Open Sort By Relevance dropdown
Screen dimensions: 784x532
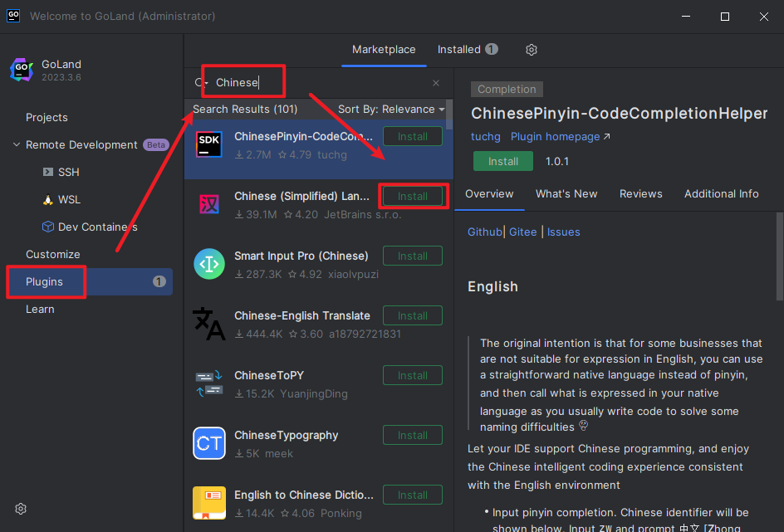pyautogui.click(x=391, y=110)
